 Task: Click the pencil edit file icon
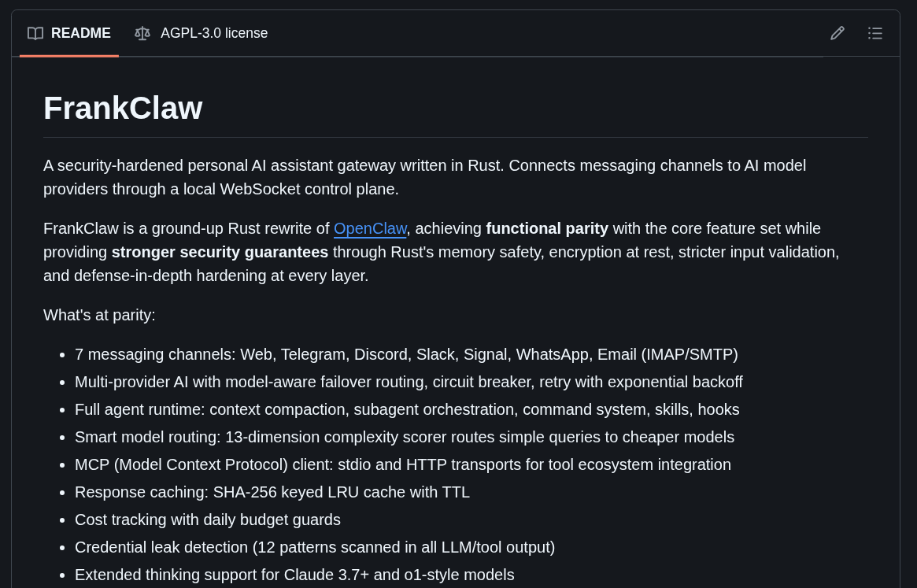pyautogui.click(x=838, y=33)
